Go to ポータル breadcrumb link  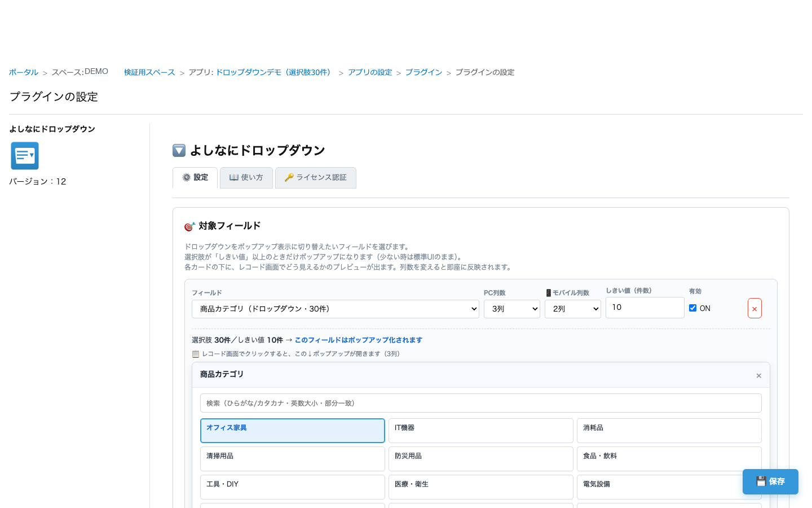(x=24, y=72)
